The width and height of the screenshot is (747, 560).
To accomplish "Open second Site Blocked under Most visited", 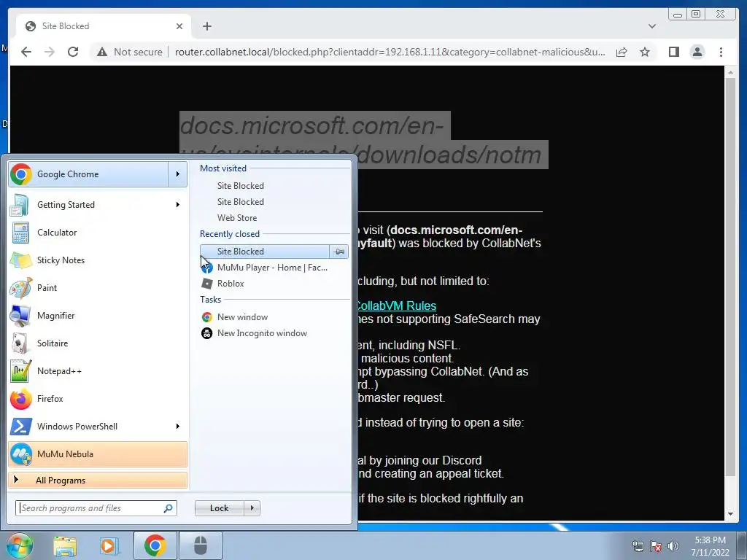I will point(274,202).
